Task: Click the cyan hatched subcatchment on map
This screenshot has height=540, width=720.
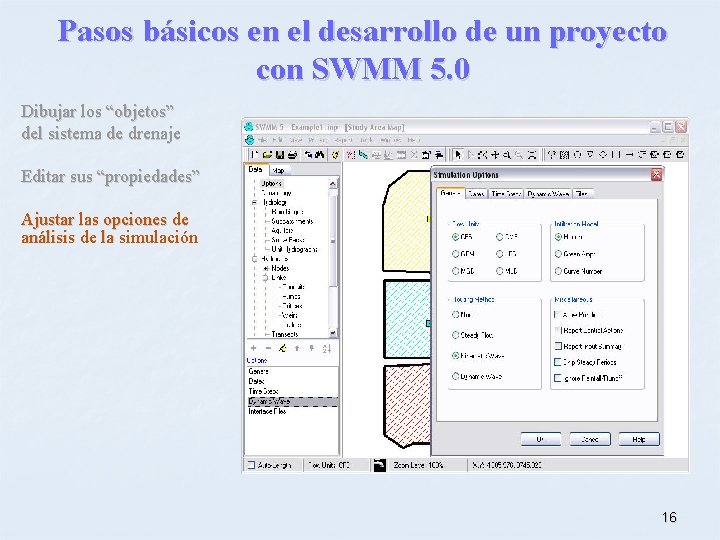Action: pos(406,318)
